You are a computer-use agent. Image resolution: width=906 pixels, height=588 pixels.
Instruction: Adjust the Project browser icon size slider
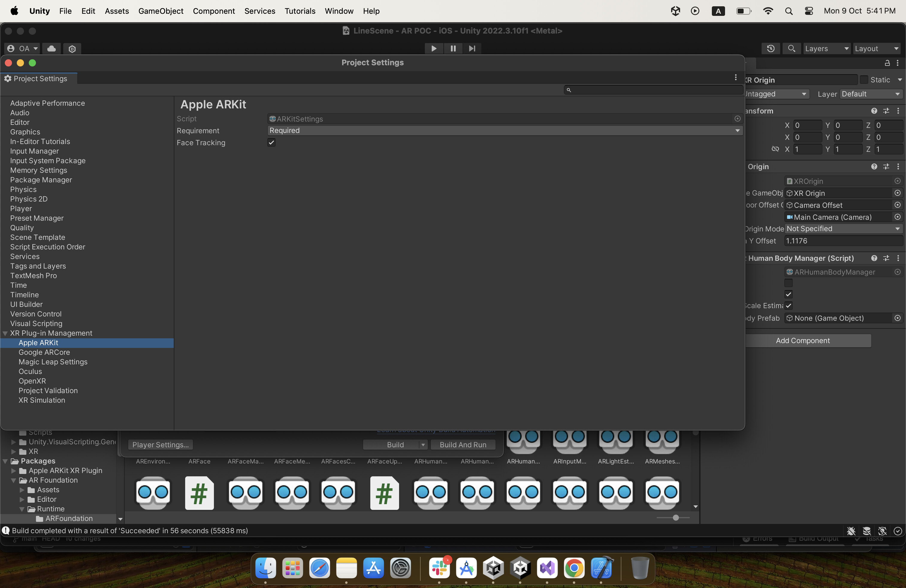(676, 518)
